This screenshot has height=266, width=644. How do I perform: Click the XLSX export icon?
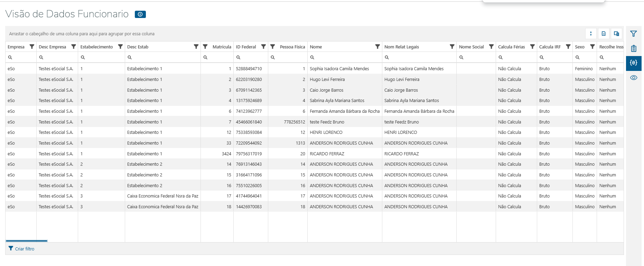[x=604, y=34]
